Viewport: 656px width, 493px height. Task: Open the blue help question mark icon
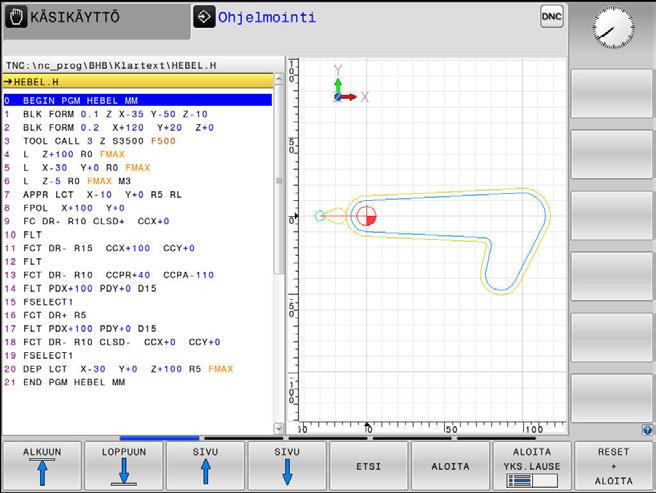click(x=647, y=430)
